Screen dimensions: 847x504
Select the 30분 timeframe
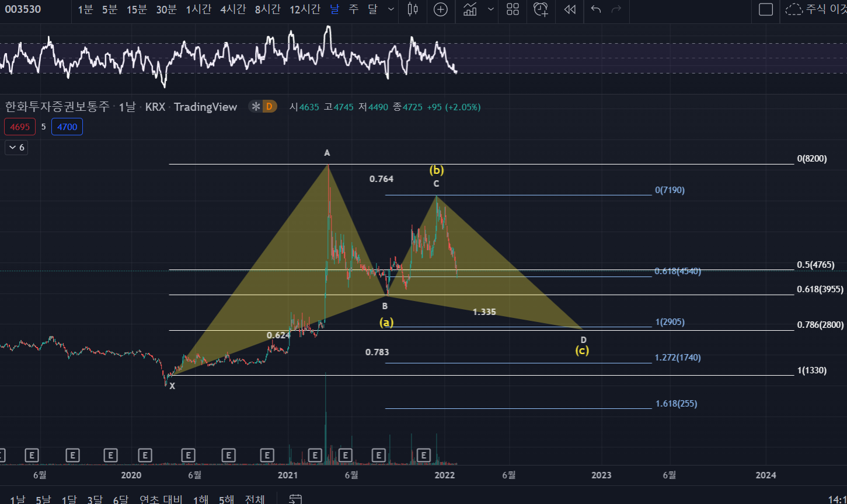(x=166, y=9)
